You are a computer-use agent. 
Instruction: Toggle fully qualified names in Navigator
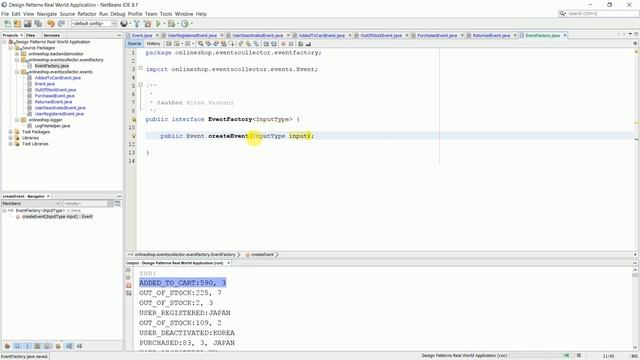[58, 346]
